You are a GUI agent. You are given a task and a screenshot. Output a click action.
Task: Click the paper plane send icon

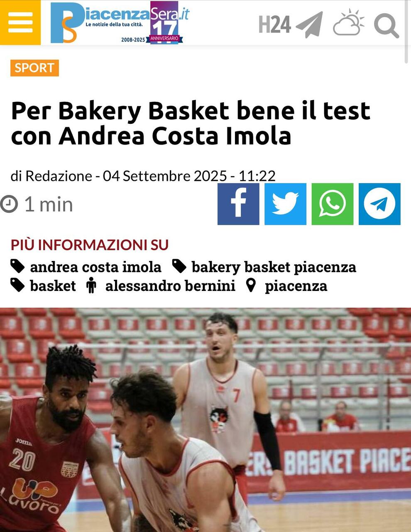pos(309,25)
